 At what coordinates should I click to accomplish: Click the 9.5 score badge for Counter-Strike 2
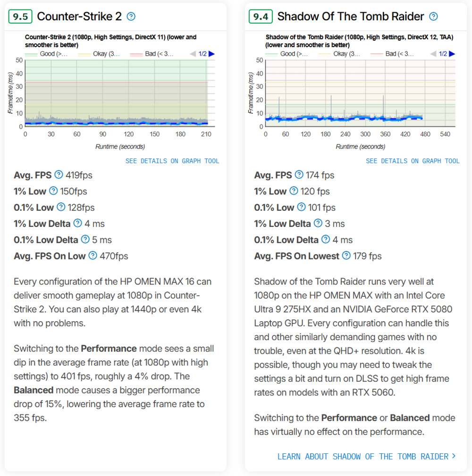click(x=20, y=17)
